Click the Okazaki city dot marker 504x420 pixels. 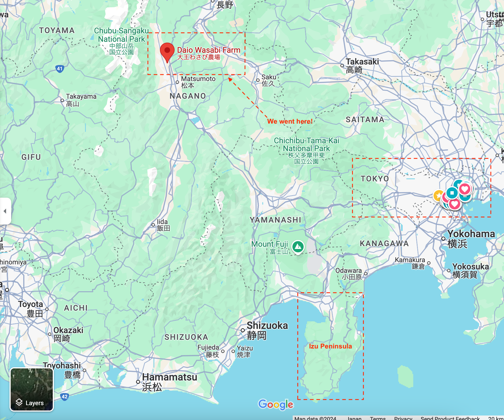point(50,334)
